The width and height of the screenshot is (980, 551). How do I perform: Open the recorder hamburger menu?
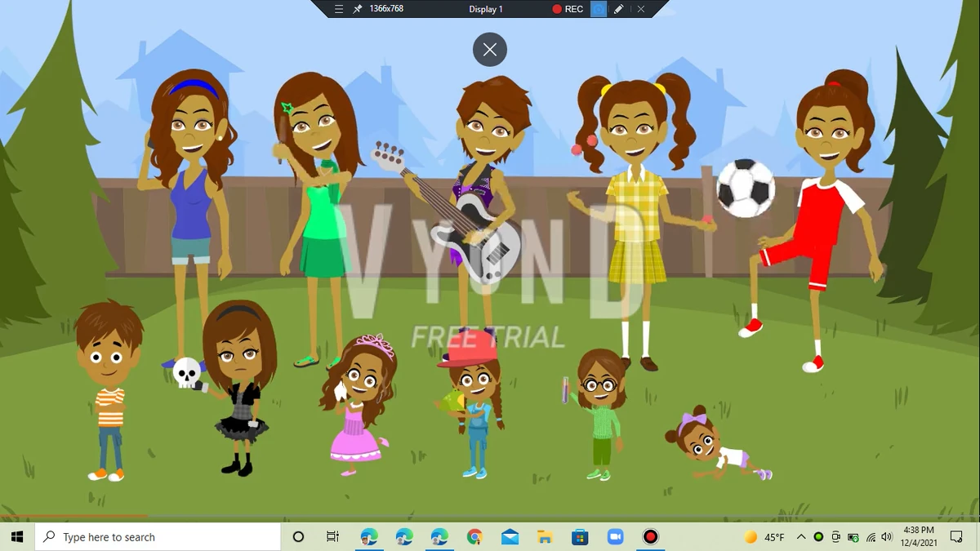pos(338,9)
